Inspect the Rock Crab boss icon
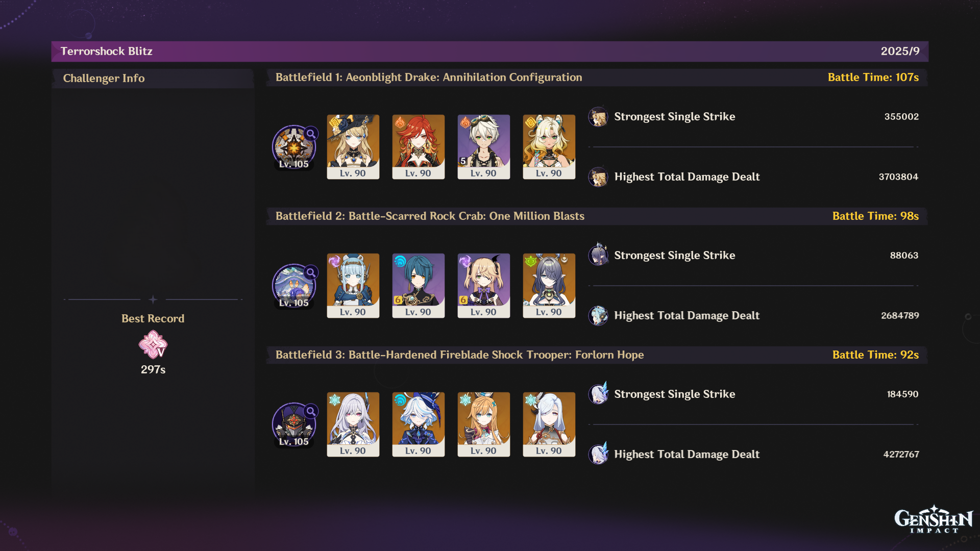 click(294, 286)
